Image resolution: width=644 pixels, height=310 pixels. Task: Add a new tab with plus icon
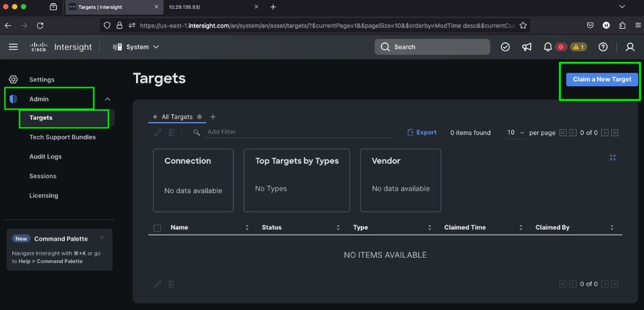point(213,117)
